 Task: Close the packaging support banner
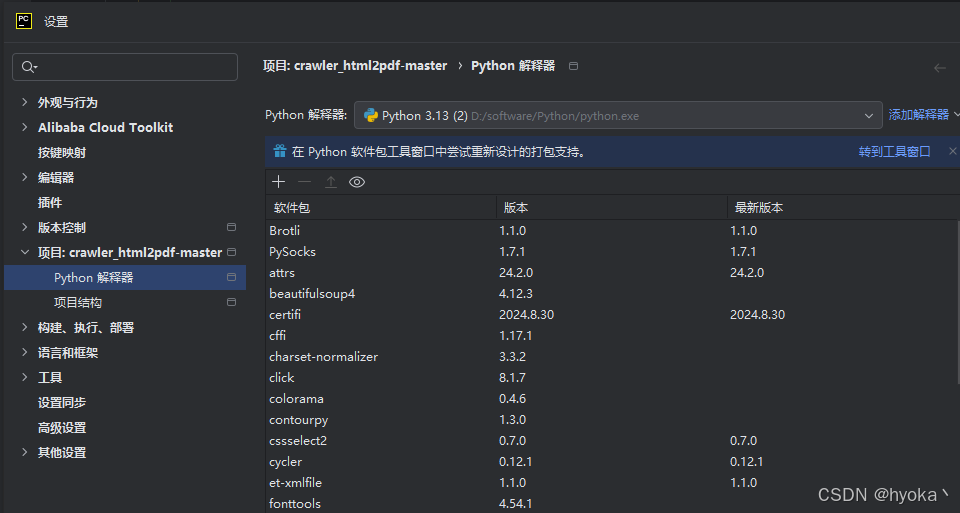coord(953,151)
